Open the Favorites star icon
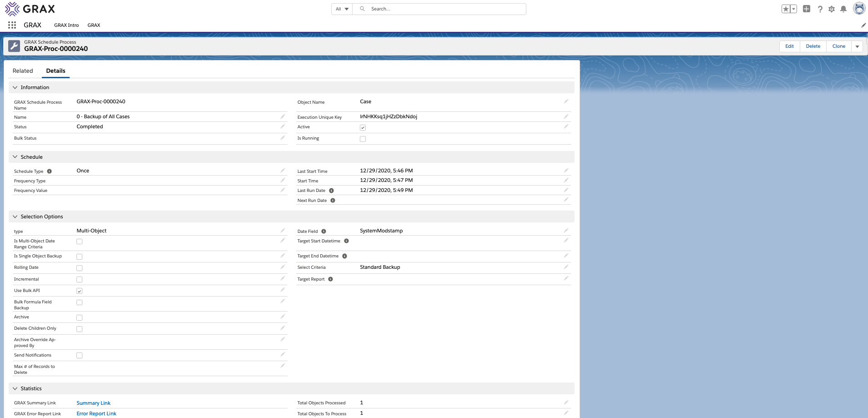Viewport: 868px width, 418px height. coord(786,9)
